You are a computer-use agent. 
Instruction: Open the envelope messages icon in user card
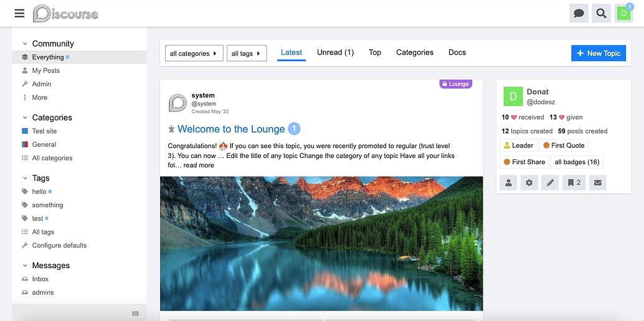pos(597,183)
